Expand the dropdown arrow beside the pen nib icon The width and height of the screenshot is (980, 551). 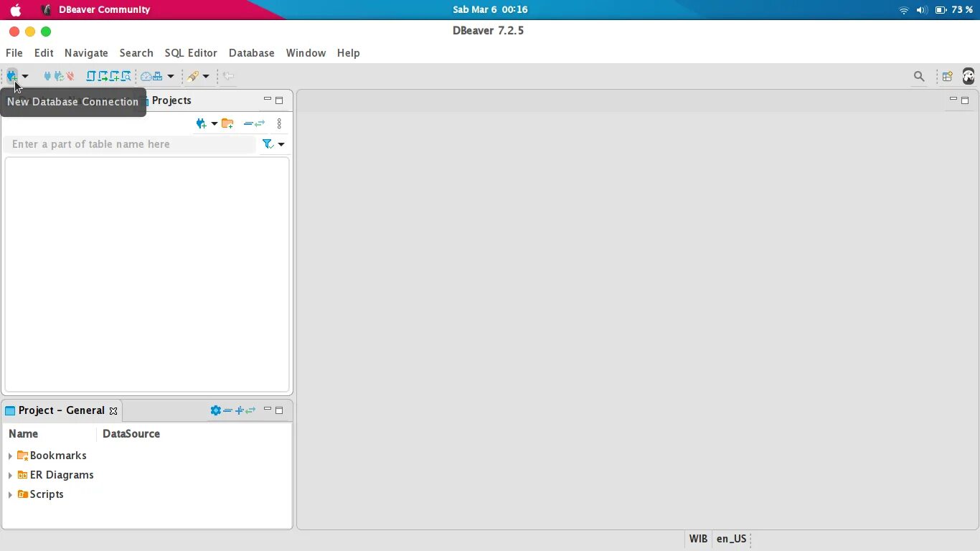[206, 76]
